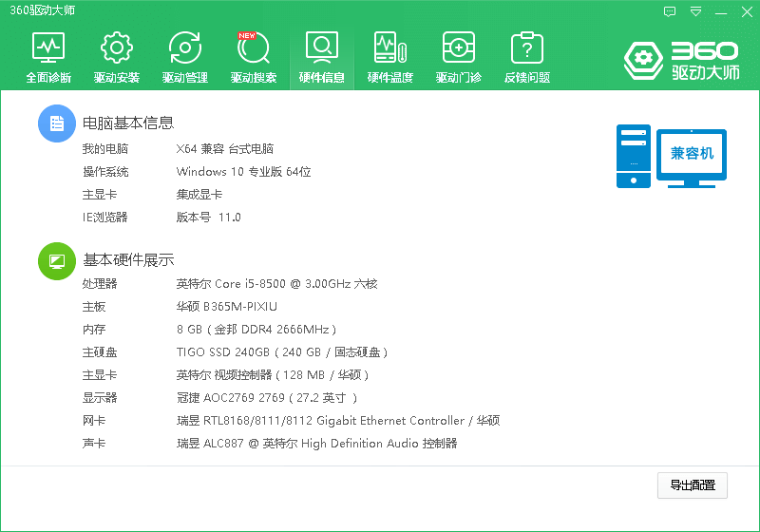Click the green 基本硬件展示 monitor icon
Screen dimensions: 760x532
coord(57,261)
